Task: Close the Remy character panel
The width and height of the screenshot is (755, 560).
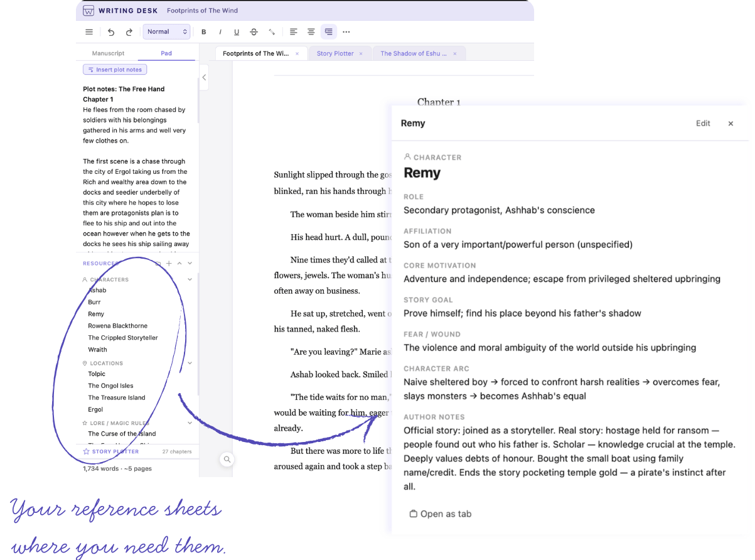Action: pos(731,124)
